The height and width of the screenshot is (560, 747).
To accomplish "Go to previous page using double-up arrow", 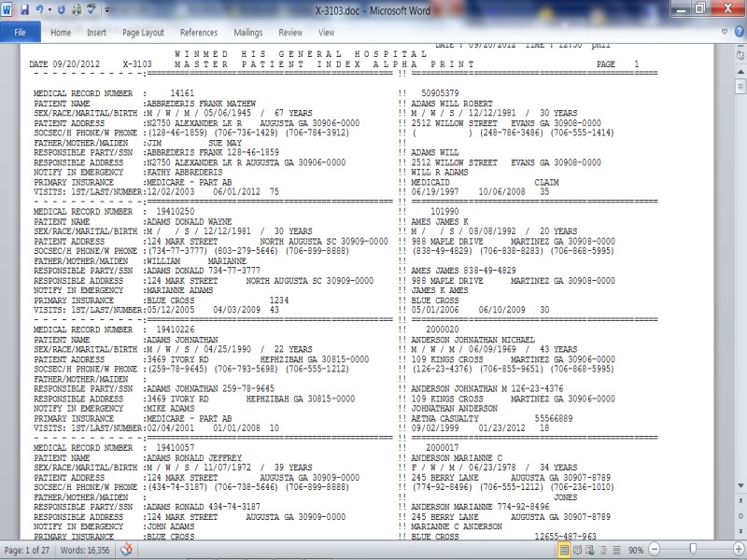I will (x=740, y=500).
